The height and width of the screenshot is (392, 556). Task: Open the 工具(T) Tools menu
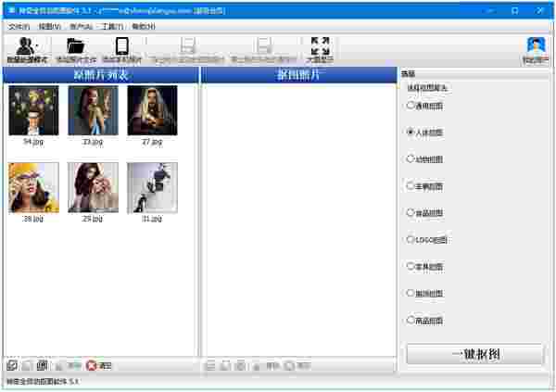click(x=112, y=27)
